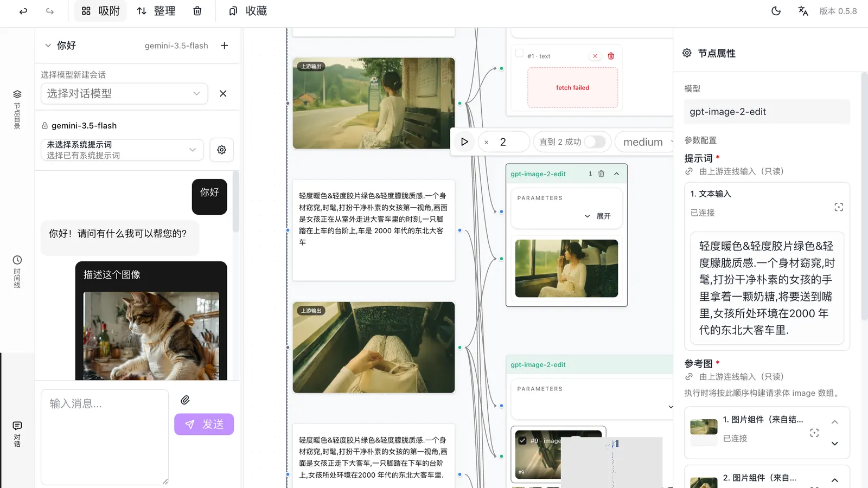Toggle 直到 2 成功 switch
The height and width of the screenshot is (488, 868).
(595, 142)
